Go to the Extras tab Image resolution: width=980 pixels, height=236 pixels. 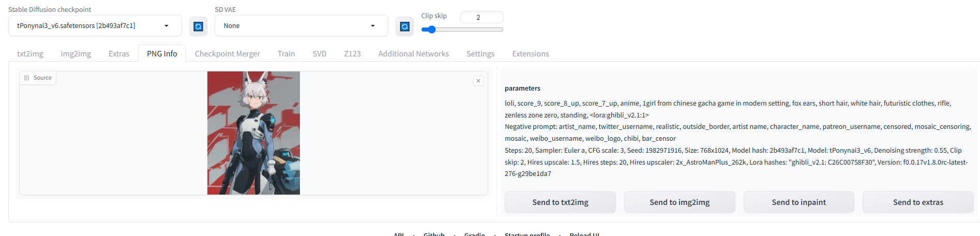[119, 53]
